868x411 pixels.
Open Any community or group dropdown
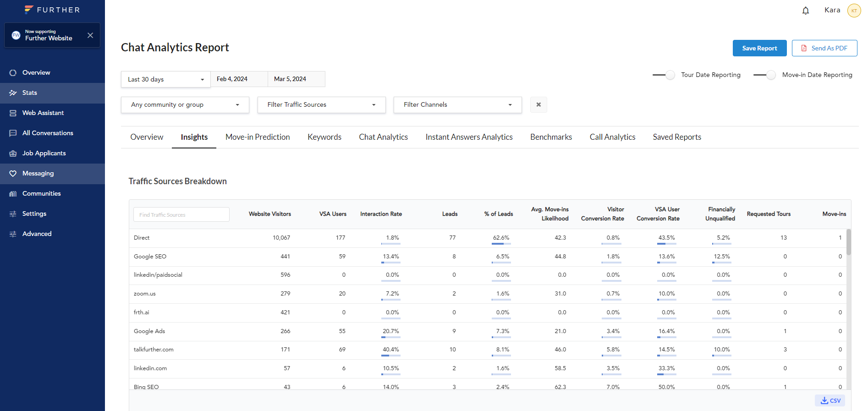[185, 105]
